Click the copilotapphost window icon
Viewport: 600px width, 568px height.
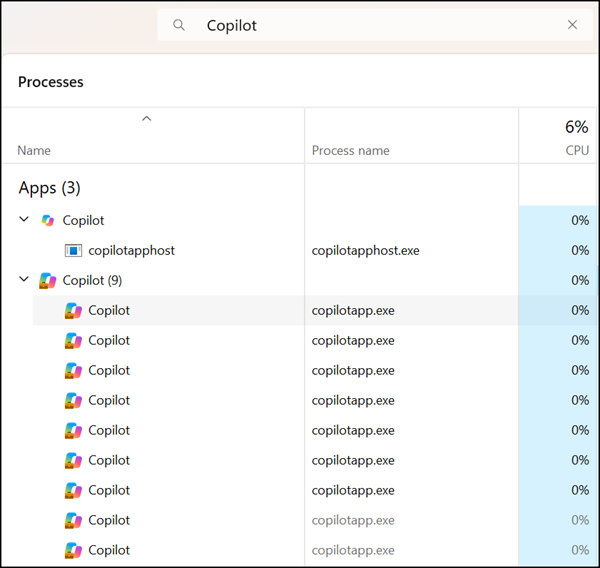point(73,251)
